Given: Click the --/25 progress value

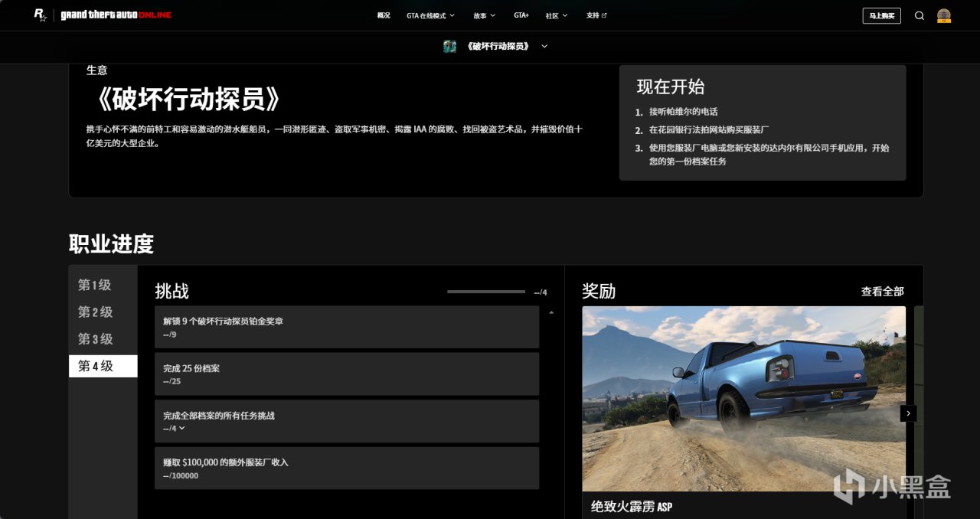Looking at the screenshot, I should coord(171,381).
